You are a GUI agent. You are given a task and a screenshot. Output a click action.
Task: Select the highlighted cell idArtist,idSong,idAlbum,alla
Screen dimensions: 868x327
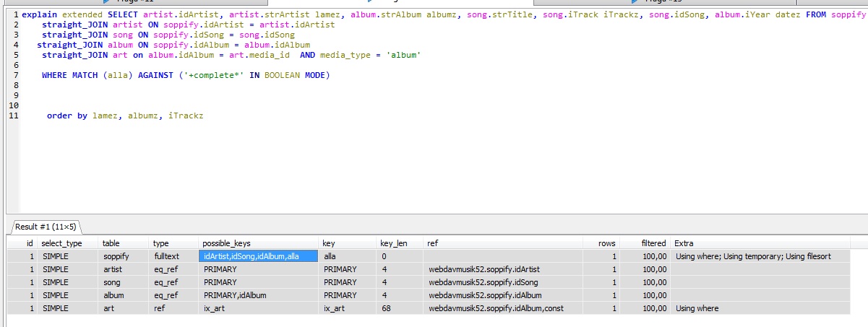258,256
